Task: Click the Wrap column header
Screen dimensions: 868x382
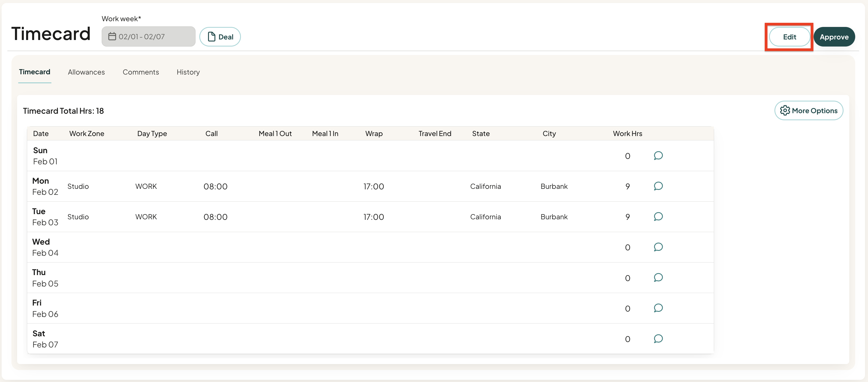Action: [x=374, y=134]
